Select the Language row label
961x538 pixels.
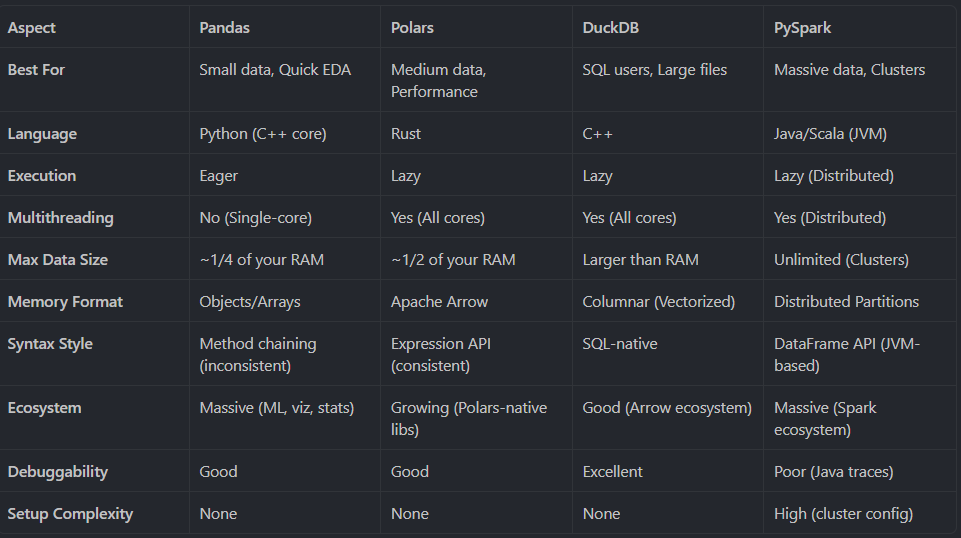pos(42,134)
